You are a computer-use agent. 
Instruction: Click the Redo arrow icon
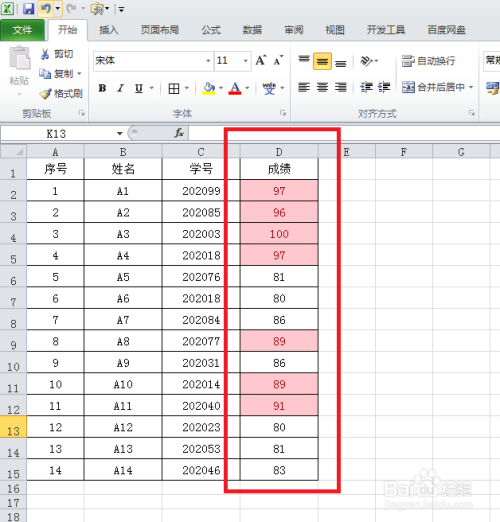click(x=71, y=9)
